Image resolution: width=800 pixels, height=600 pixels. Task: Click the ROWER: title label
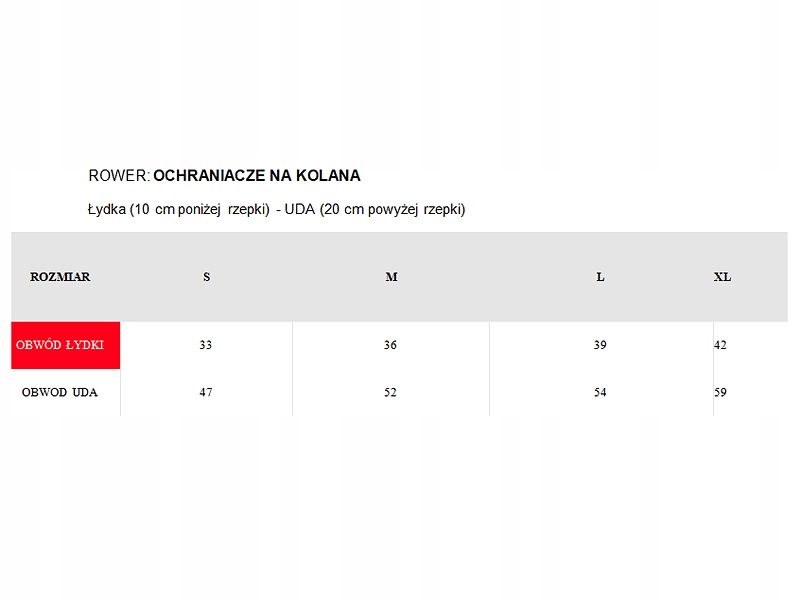pos(119,176)
